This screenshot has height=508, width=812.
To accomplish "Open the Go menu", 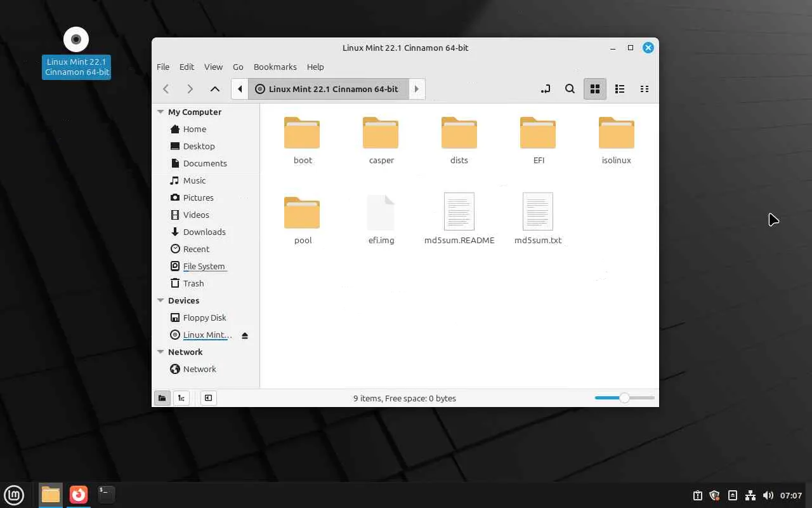I will point(238,67).
